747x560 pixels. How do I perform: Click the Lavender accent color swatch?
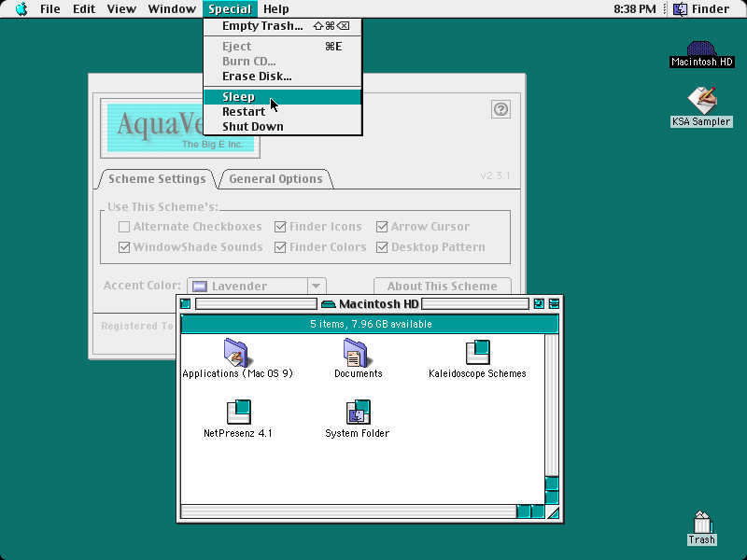click(200, 287)
